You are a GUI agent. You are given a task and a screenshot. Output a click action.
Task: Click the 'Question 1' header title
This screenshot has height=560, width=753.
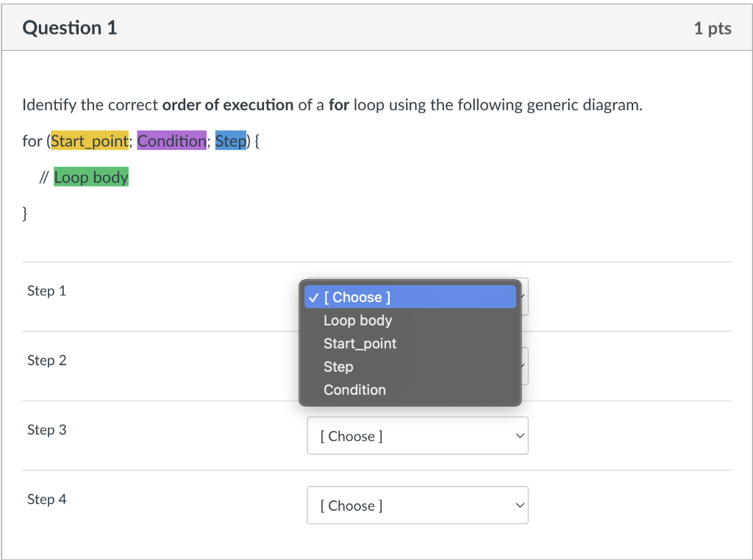pyautogui.click(x=70, y=28)
